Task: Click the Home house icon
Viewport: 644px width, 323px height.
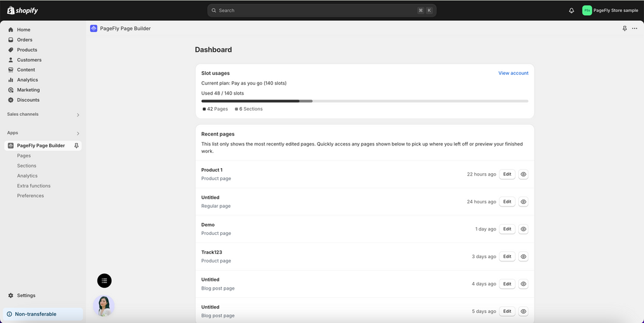Action: [11, 30]
